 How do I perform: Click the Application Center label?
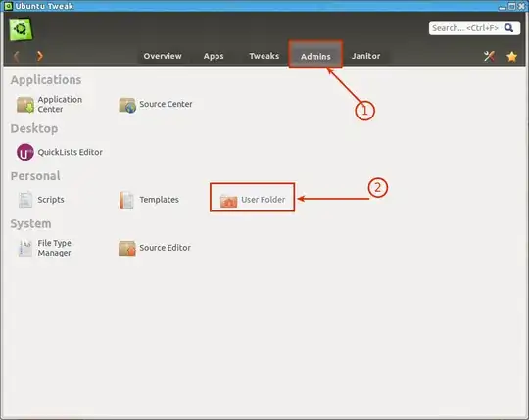pyautogui.click(x=60, y=104)
